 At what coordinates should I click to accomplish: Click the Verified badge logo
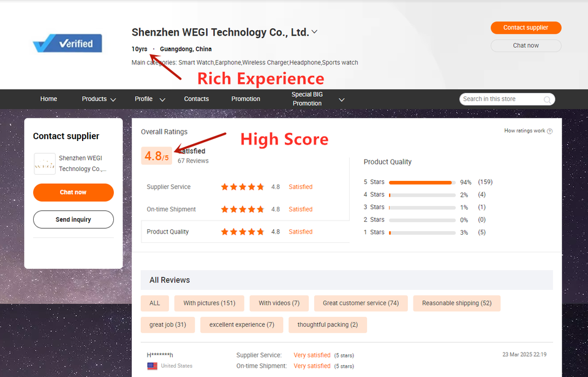pos(67,43)
